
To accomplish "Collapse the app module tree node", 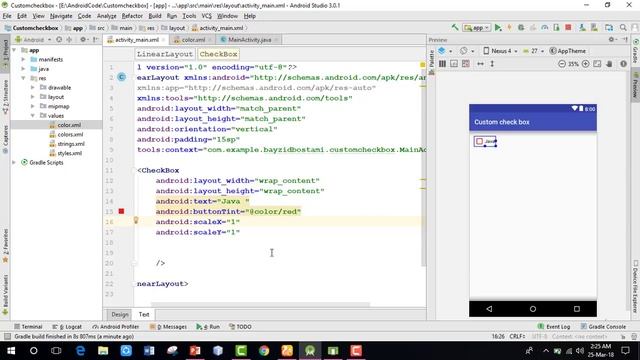I will 15,50.
